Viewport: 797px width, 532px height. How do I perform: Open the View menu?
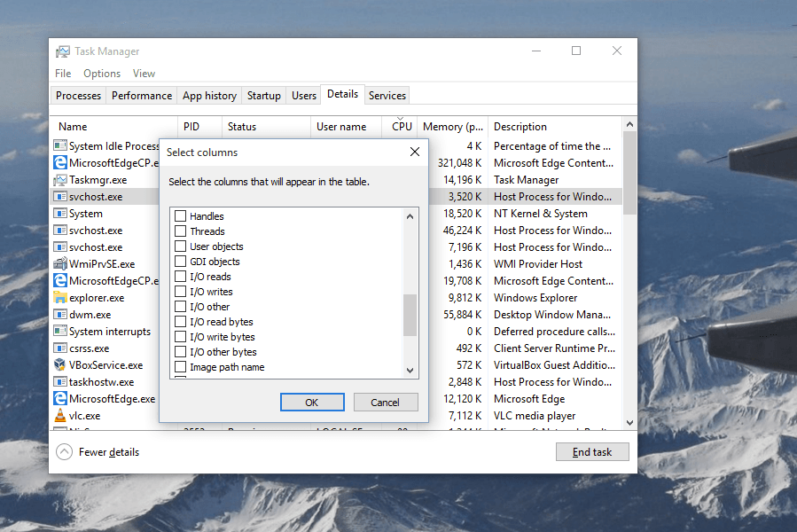pyautogui.click(x=144, y=74)
